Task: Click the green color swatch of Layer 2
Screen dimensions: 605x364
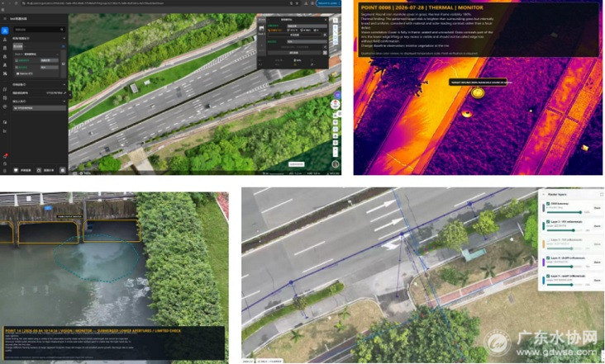Action: pyautogui.click(x=544, y=226)
